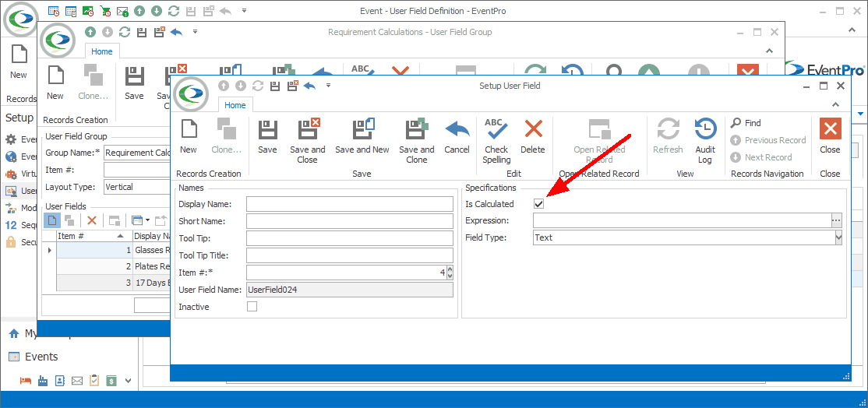Toggle the Is Calculated checkbox
This screenshot has width=868, height=408.
tap(538, 203)
